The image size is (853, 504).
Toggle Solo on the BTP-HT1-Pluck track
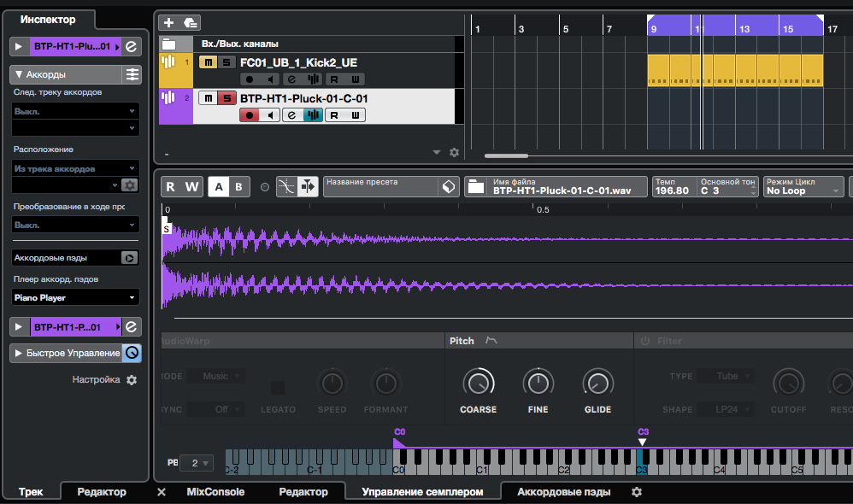[x=226, y=98]
